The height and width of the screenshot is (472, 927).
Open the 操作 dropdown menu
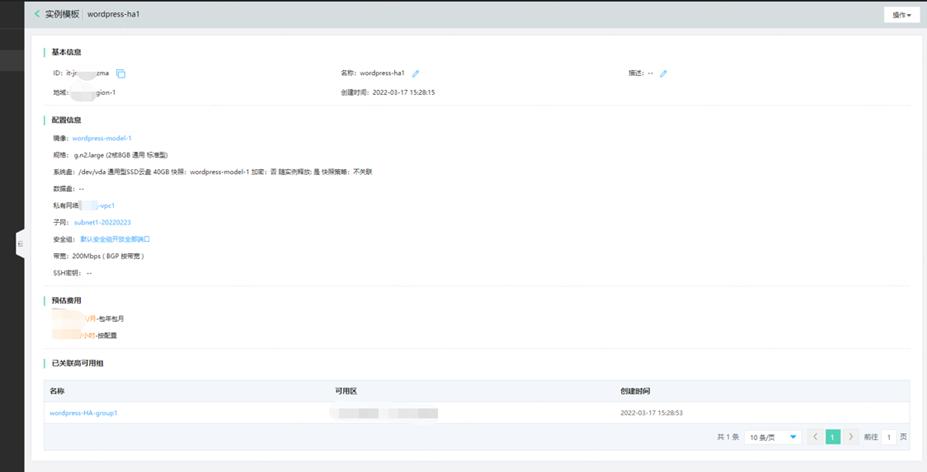[x=902, y=15]
